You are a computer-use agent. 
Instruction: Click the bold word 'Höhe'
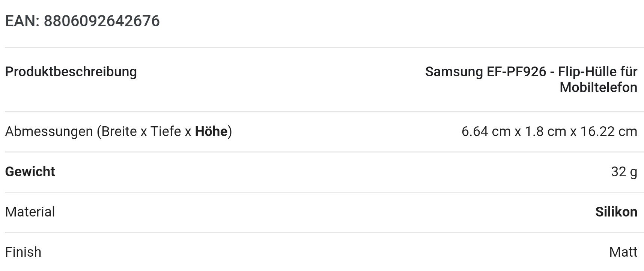coord(211,132)
